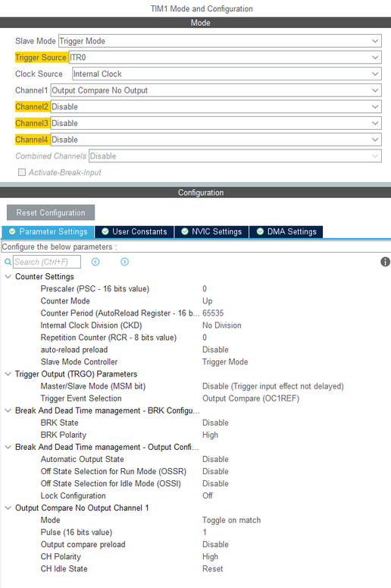
Task: Switch to Parameter Settings tab
Action: point(48,231)
